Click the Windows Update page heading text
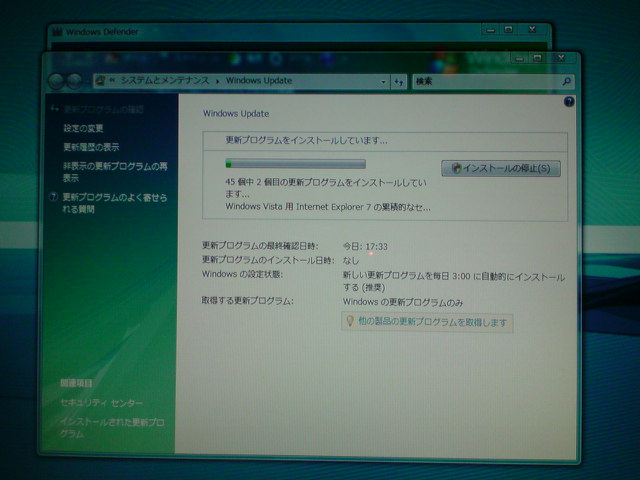 coord(236,114)
